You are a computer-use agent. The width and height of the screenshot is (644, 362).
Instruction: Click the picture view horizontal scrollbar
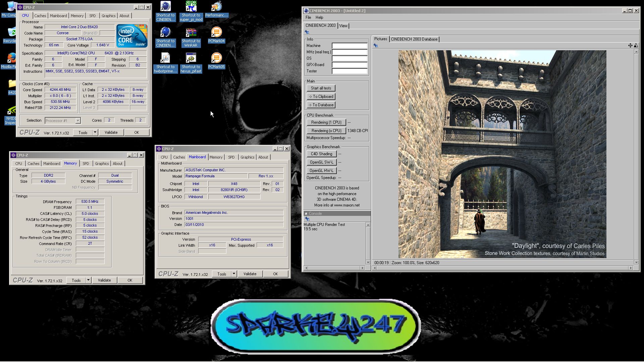[x=502, y=268]
